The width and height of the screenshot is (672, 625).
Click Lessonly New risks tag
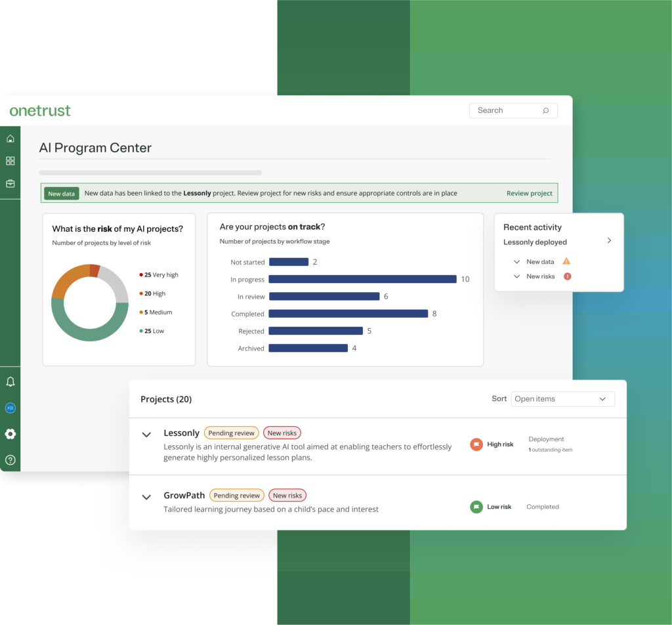point(282,433)
